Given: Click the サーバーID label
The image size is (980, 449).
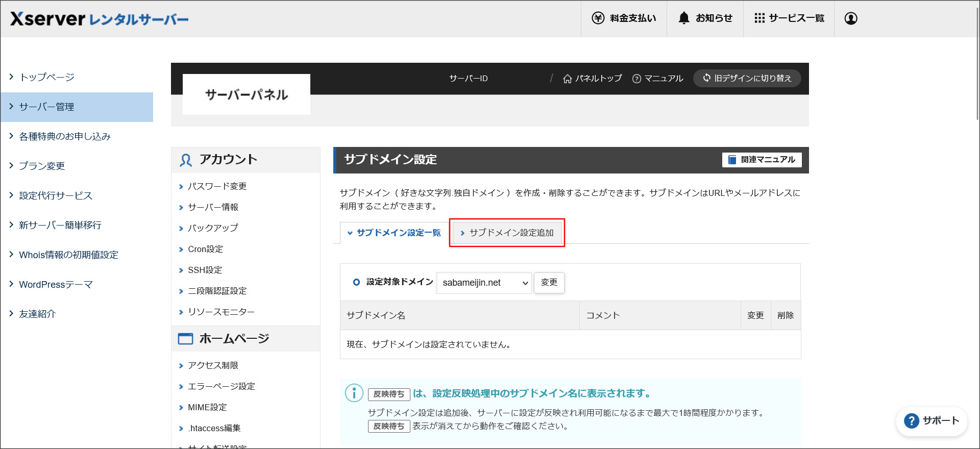Looking at the screenshot, I should tap(469, 78).
